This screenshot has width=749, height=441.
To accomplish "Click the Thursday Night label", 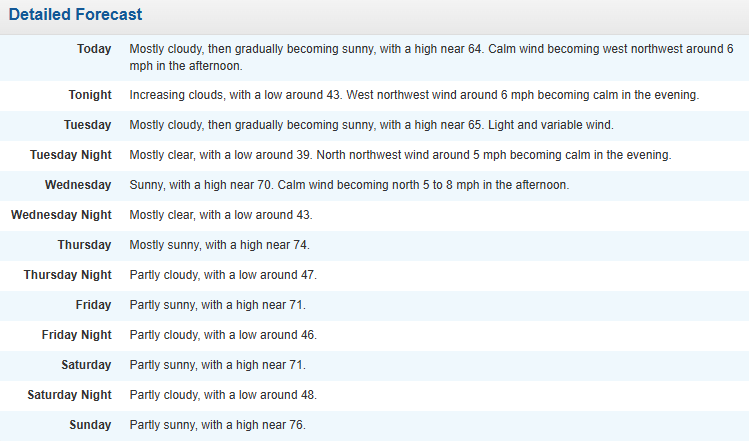I will [x=68, y=275].
